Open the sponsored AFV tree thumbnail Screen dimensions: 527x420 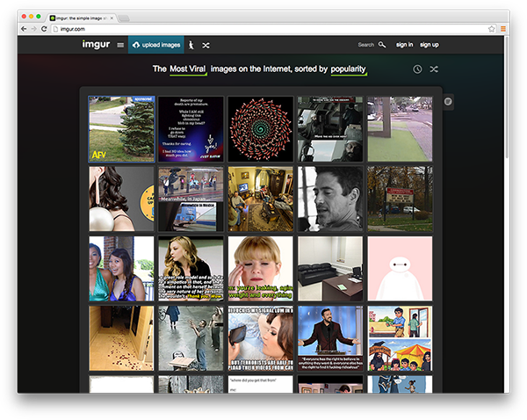pyautogui.click(x=121, y=129)
